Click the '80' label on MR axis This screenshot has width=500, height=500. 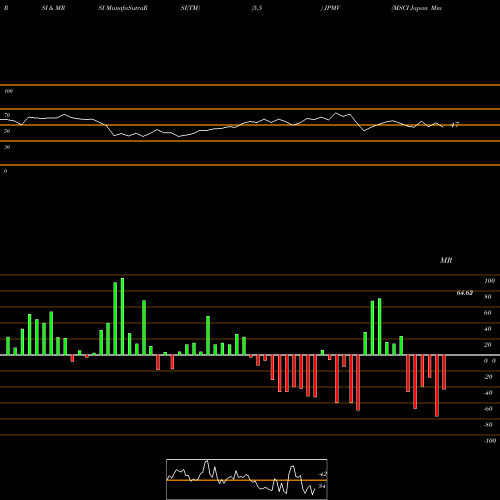pyautogui.click(x=488, y=297)
